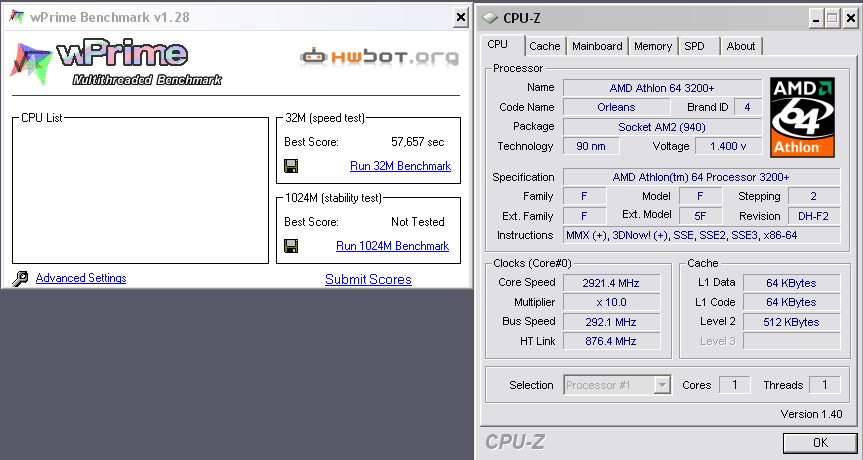Click the wPrime logo image

tap(116, 62)
